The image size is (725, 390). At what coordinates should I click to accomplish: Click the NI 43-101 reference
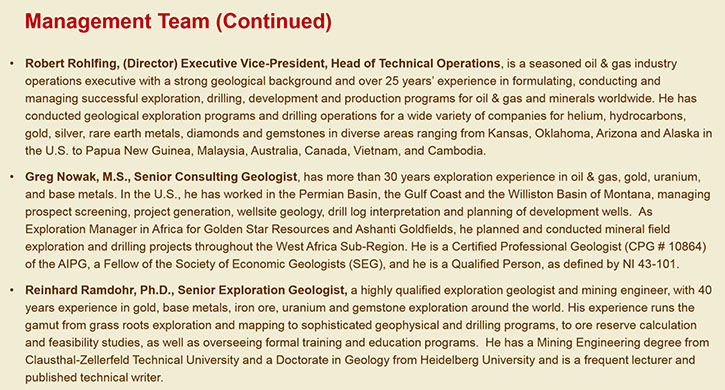[651, 264]
